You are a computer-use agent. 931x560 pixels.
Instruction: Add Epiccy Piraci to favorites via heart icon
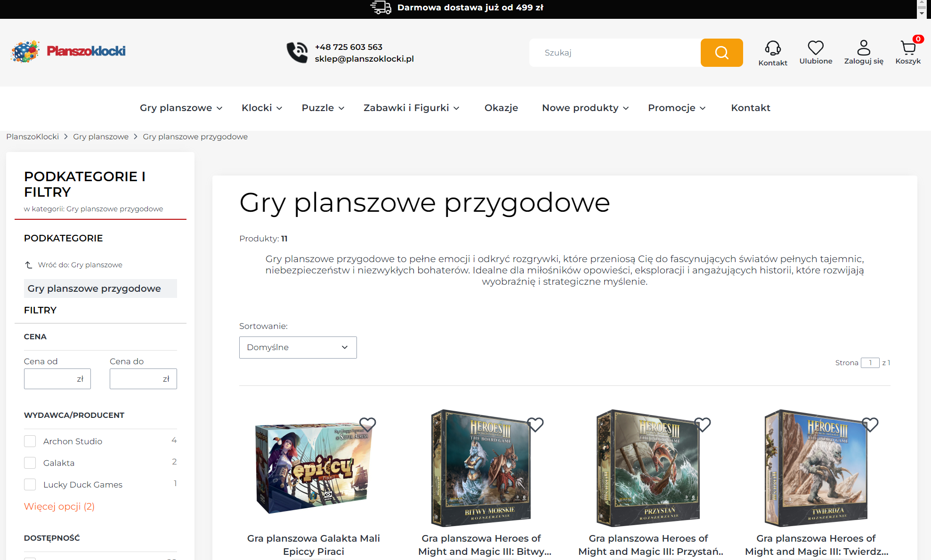(x=369, y=424)
